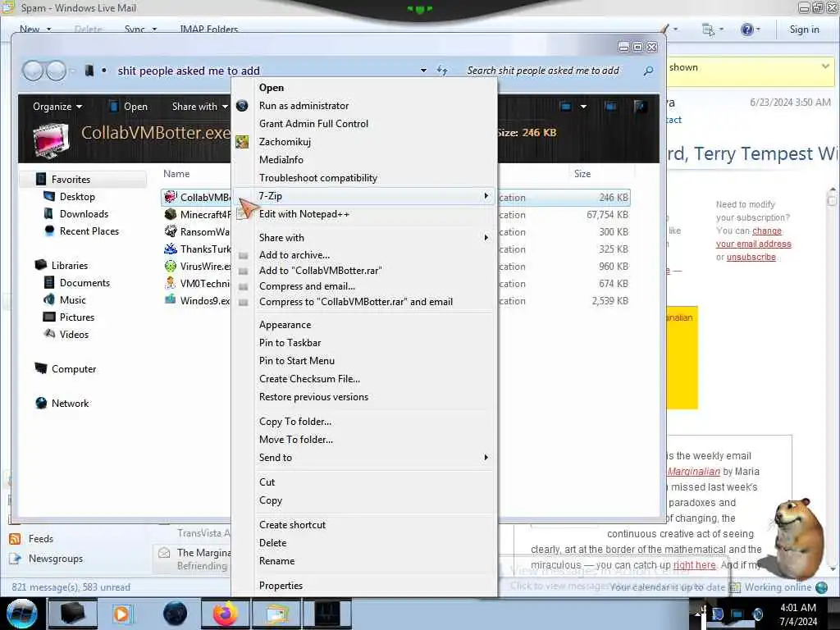Click the Explorer back button
Image resolution: width=840 pixels, height=630 pixels.
(33, 71)
